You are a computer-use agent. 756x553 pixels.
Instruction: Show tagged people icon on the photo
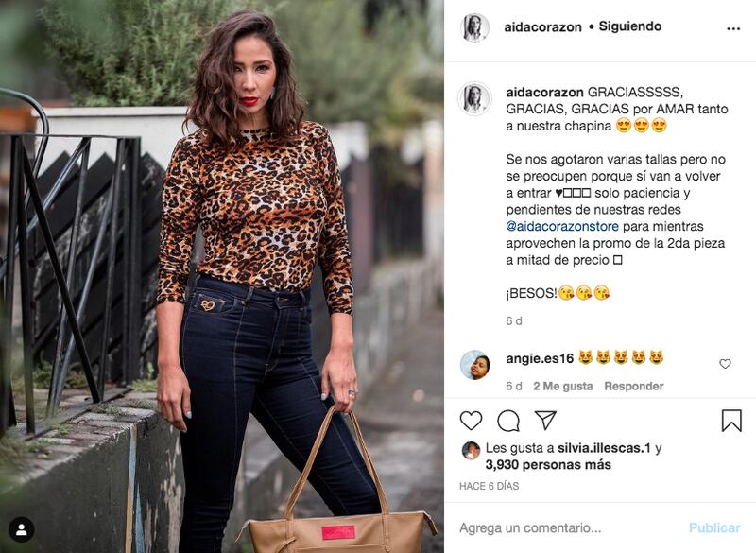click(x=21, y=530)
